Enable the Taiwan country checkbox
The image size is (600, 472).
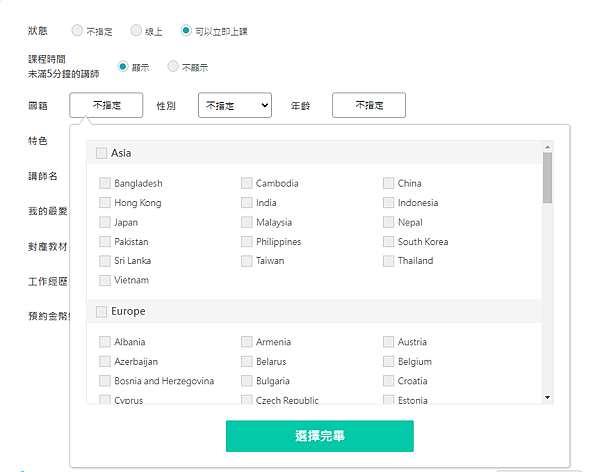tap(246, 261)
